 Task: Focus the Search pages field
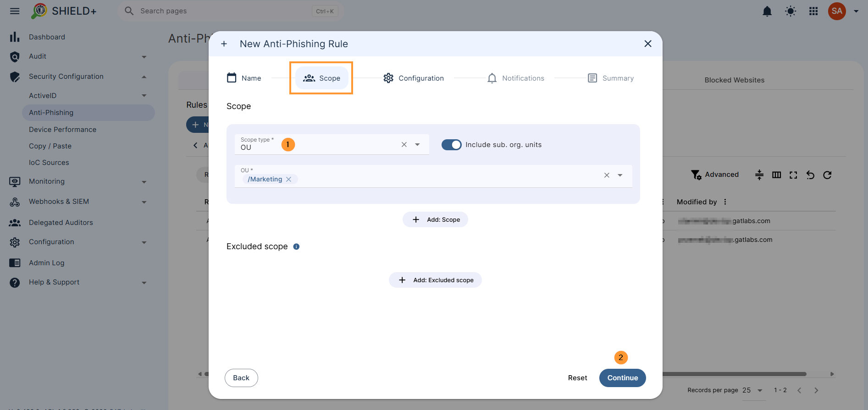230,11
